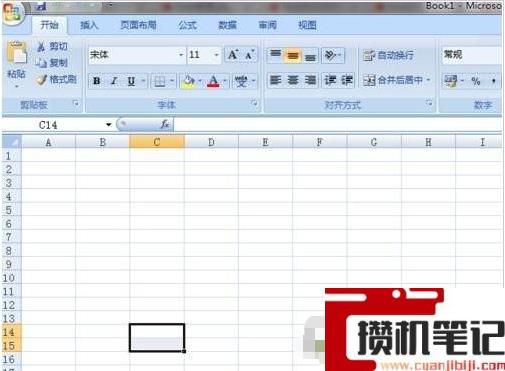The image size is (505, 371).
Task: Open alignment group dialog launcher
Action: click(x=429, y=103)
